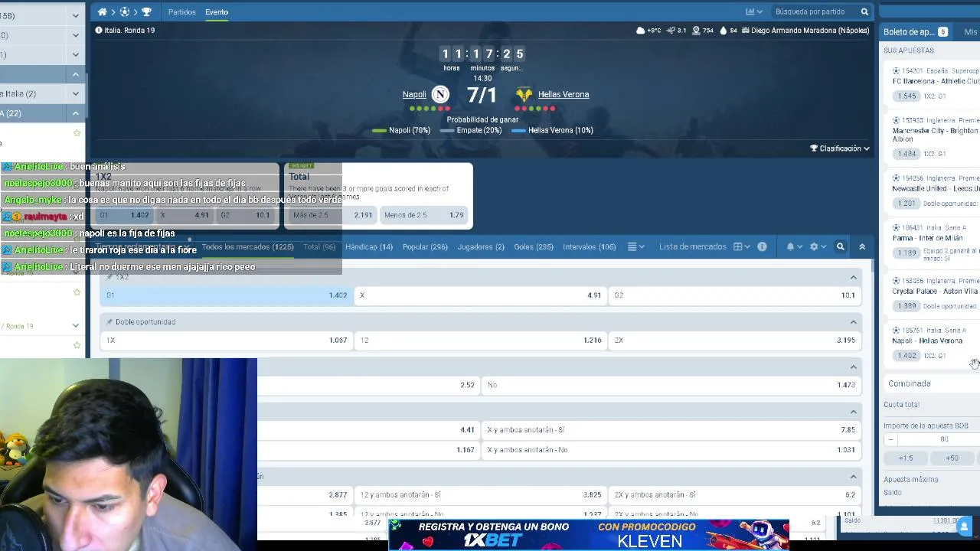Select the Jugadores (2) tab
Image resolution: width=980 pixels, height=551 pixels.
pyautogui.click(x=481, y=247)
